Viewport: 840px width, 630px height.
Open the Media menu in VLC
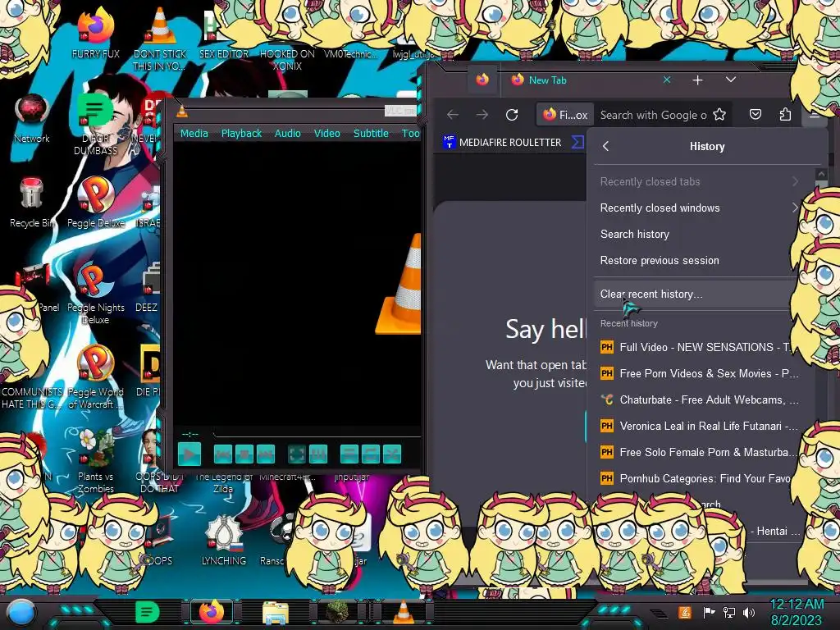tap(194, 134)
